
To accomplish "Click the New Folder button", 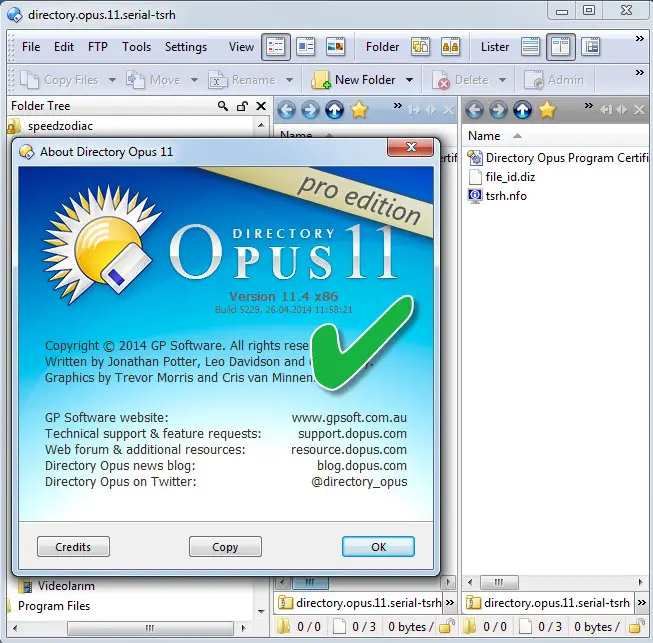I will (353, 80).
